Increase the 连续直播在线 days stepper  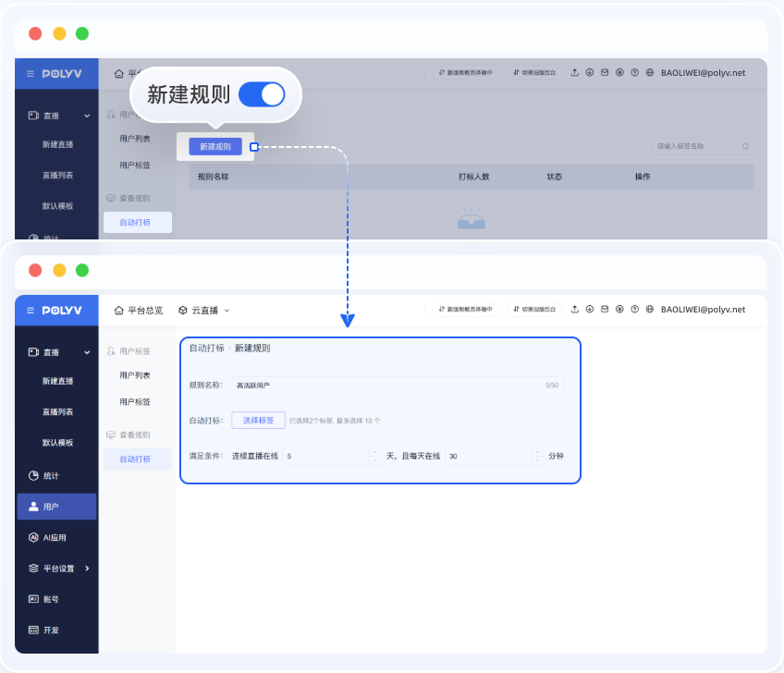click(374, 452)
